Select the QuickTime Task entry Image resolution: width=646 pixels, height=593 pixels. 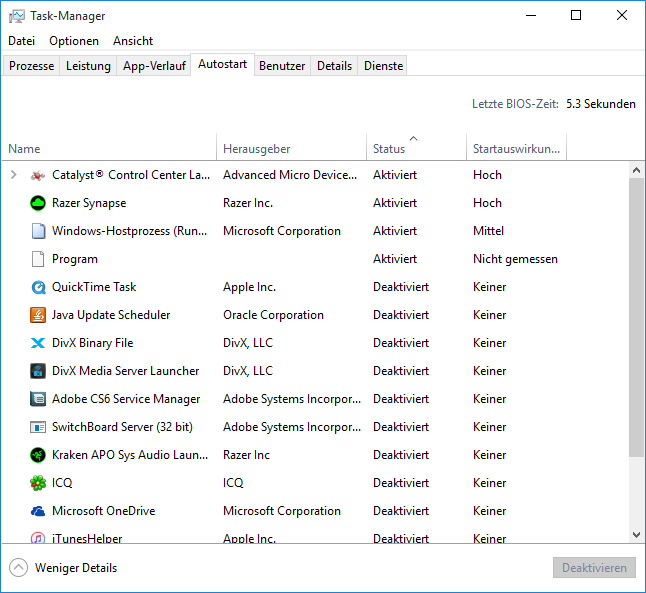pyautogui.click(x=94, y=287)
